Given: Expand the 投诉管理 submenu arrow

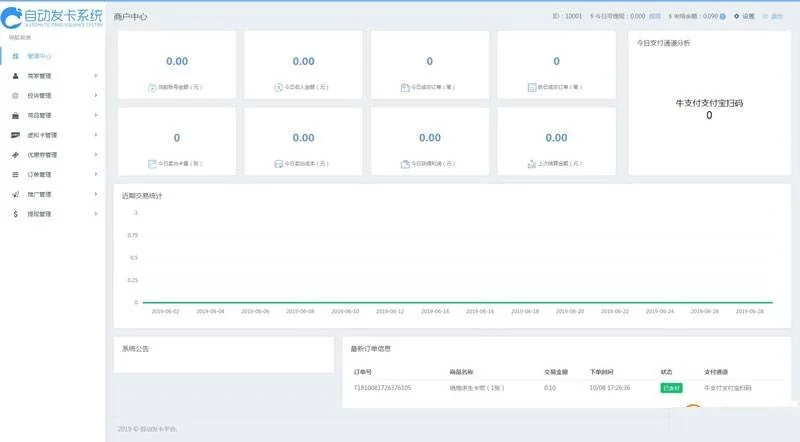Looking at the screenshot, I should (96, 95).
